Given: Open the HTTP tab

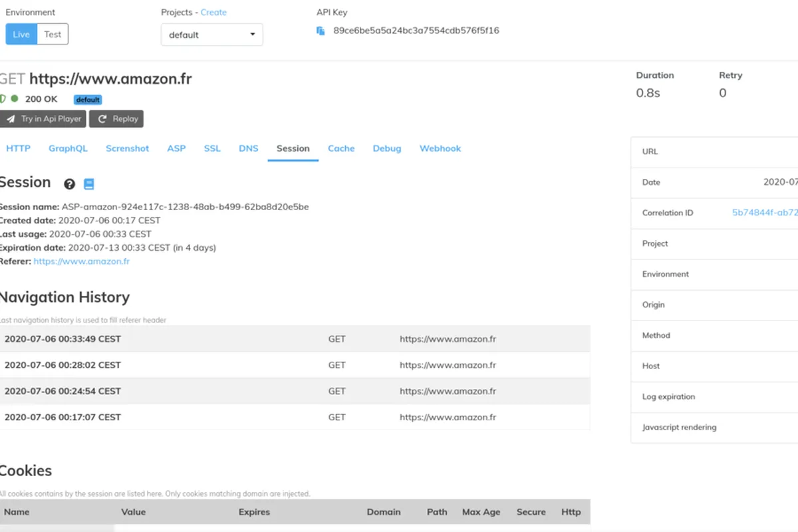Looking at the screenshot, I should (19, 148).
